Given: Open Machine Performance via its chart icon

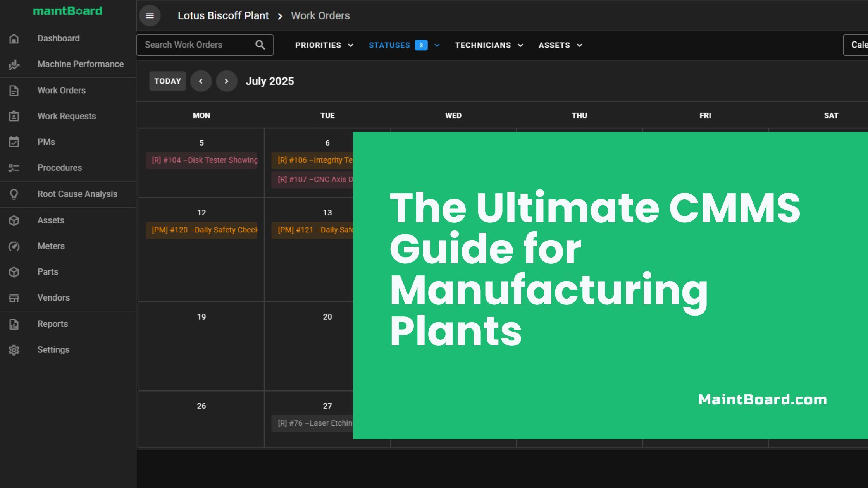Looking at the screenshot, I should pyautogui.click(x=14, y=64).
